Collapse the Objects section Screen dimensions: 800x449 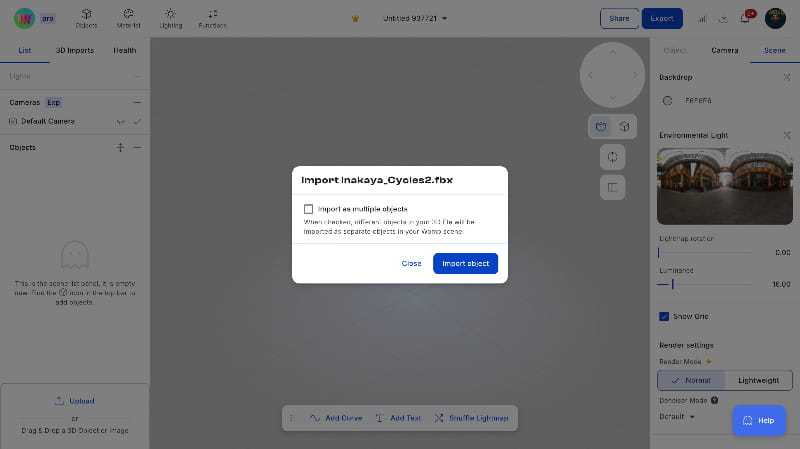[137, 147]
